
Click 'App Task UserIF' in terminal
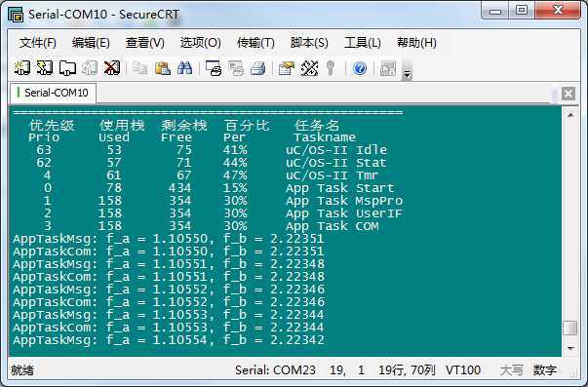click(344, 213)
